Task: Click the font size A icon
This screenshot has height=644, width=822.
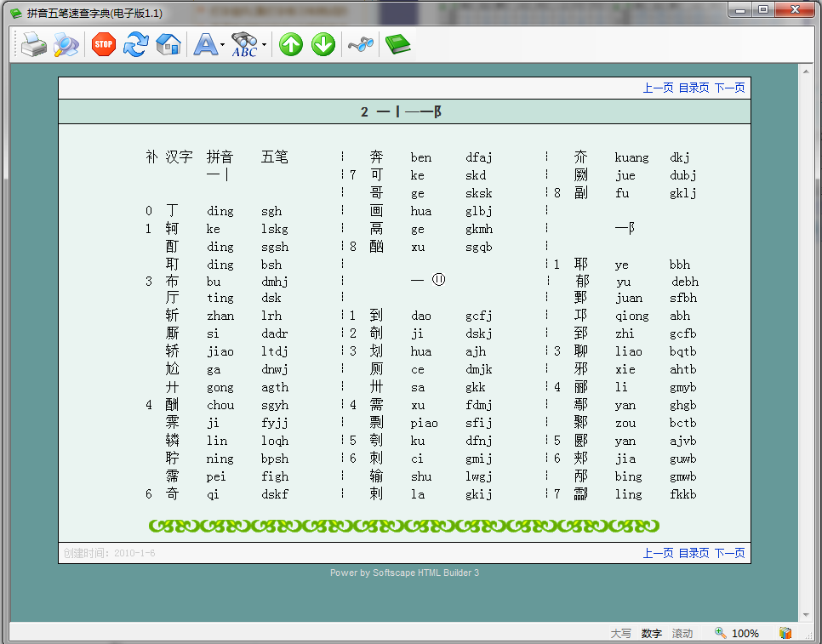Action: (x=206, y=44)
